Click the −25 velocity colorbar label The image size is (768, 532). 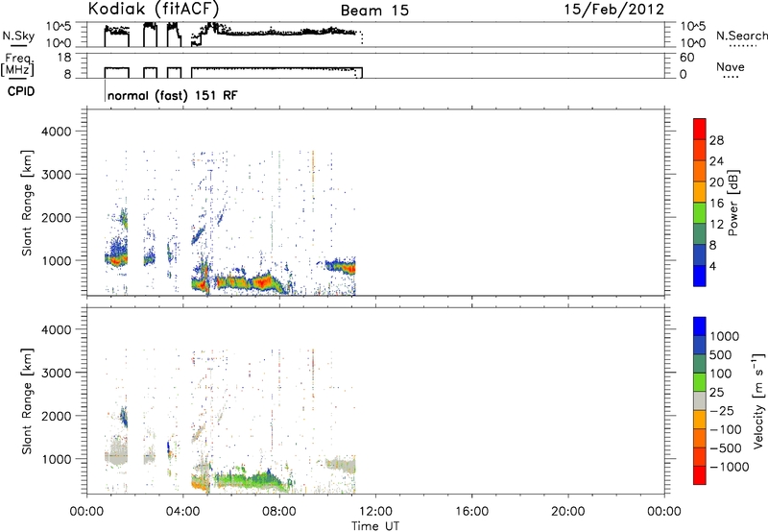[721, 411]
